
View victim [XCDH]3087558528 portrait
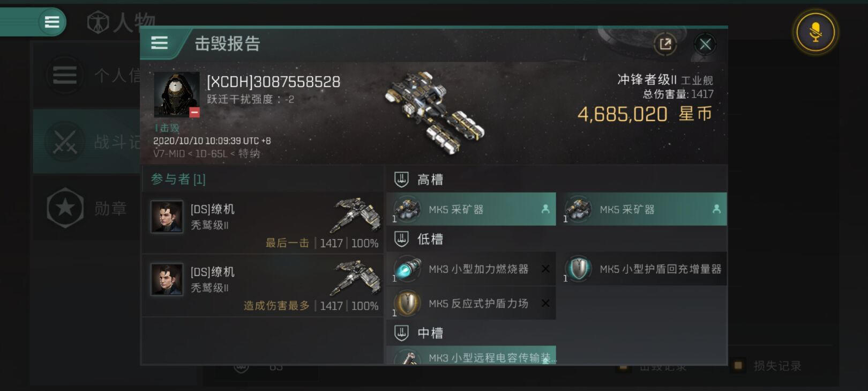click(177, 95)
